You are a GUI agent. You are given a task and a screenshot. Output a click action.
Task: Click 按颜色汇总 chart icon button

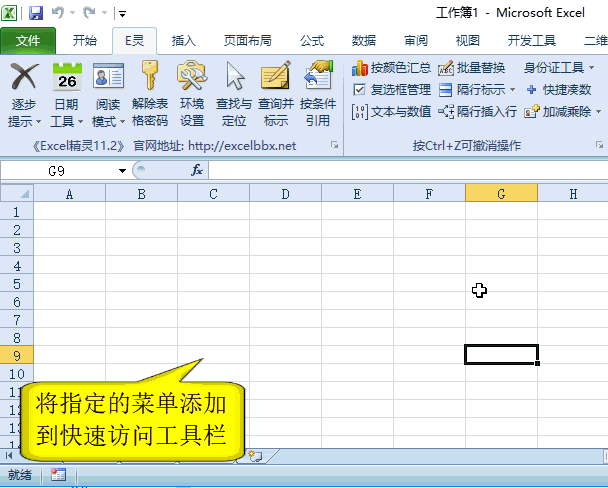(x=391, y=68)
